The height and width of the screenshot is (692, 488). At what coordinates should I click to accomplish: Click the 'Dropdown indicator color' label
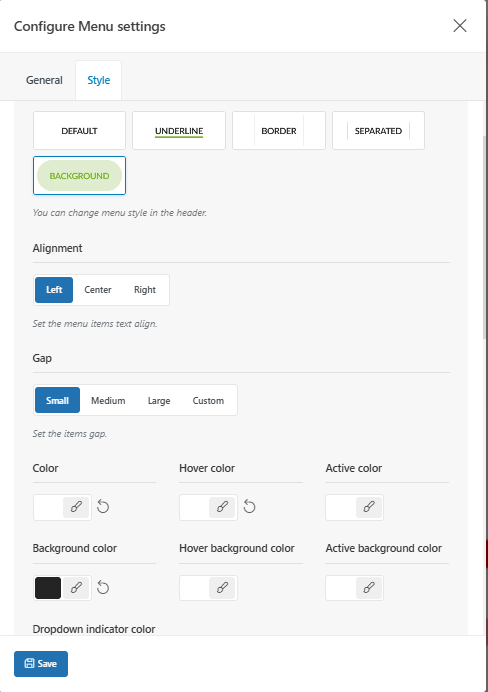[94, 629]
